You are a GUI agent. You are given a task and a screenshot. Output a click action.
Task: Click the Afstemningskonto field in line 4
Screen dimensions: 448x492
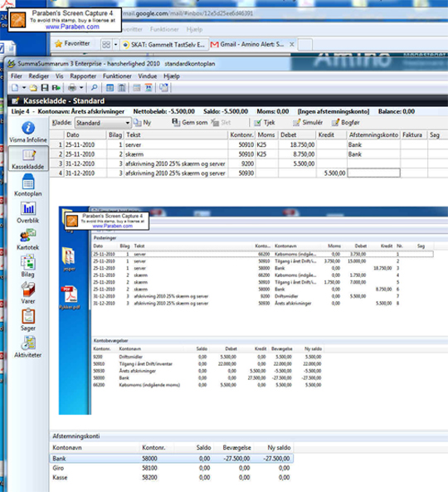tap(373, 173)
